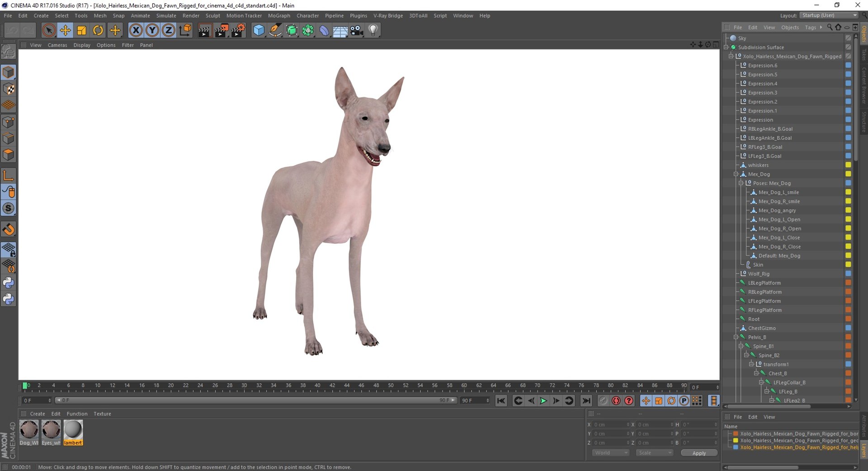Image resolution: width=868 pixels, height=471 pixels.
Task: Click blue layer swatch of Expression.6
Action: pyautogui.click(x=848, y=66)
